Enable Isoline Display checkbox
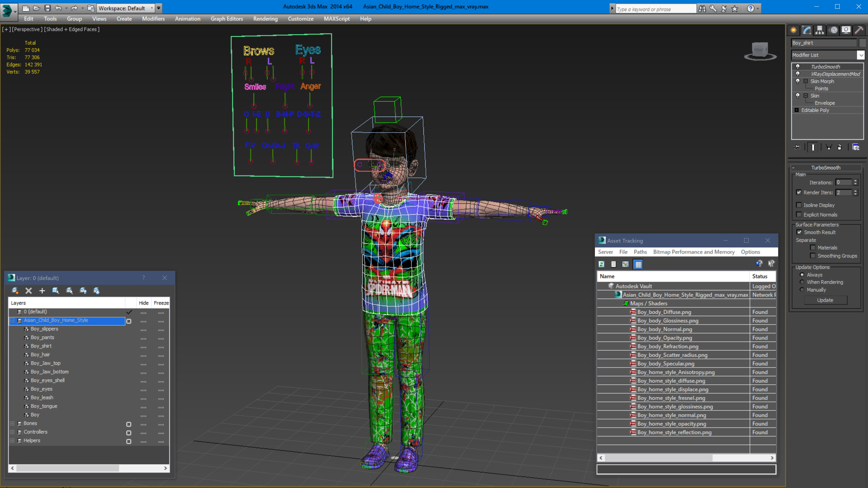 click(799, 205)
